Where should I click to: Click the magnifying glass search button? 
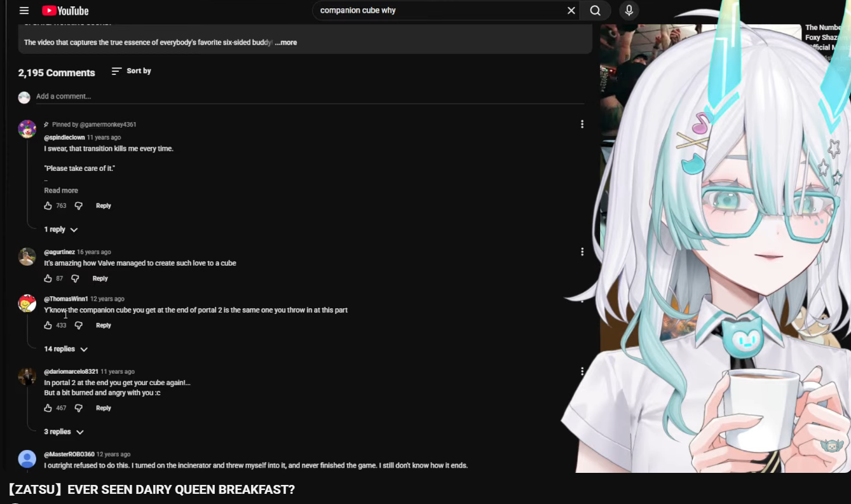(595, 10)
